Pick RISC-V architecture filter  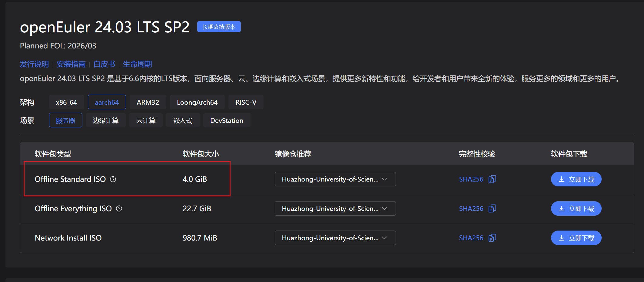pyautogui.click(x=246, y=102)
